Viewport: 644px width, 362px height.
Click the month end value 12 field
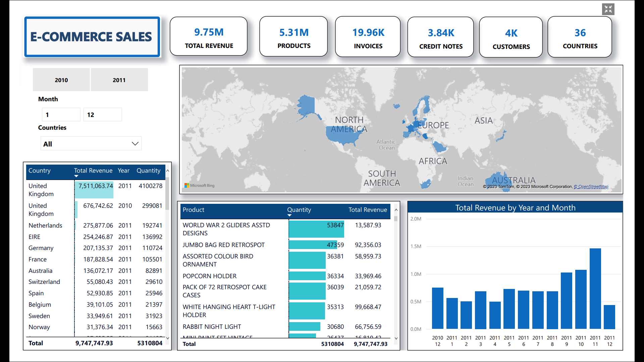(x=102, y=115)
